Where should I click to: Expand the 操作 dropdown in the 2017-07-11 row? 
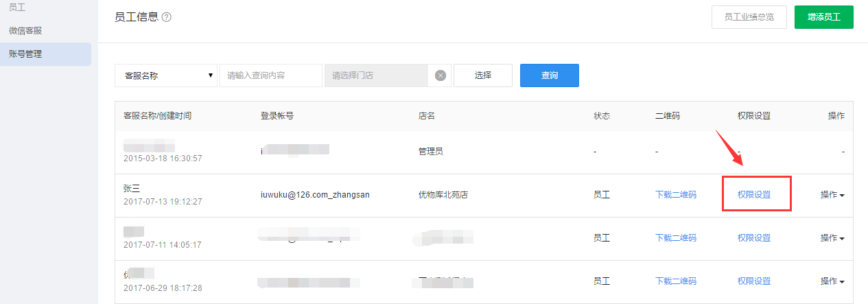point(832,238)
